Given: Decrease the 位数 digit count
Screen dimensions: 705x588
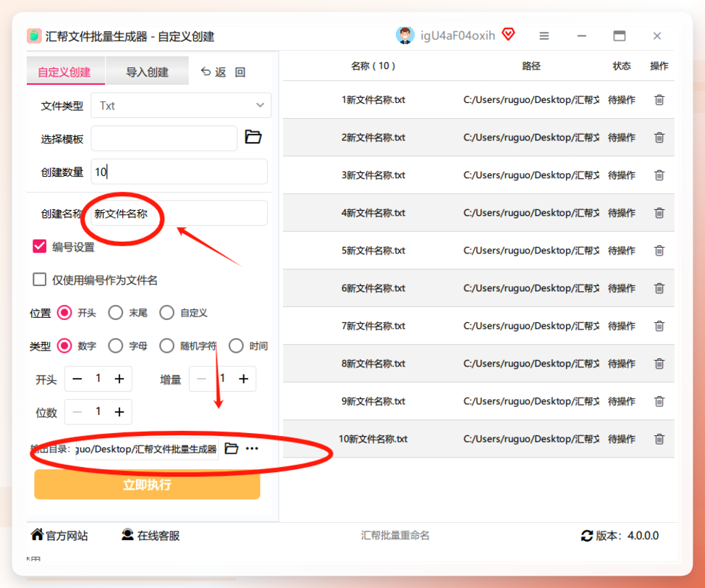Looking at the screenshot, I should coord(77,411).
